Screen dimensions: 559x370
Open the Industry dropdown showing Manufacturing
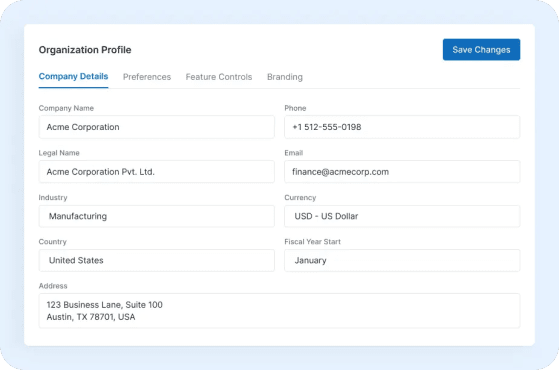coord(157,216)
